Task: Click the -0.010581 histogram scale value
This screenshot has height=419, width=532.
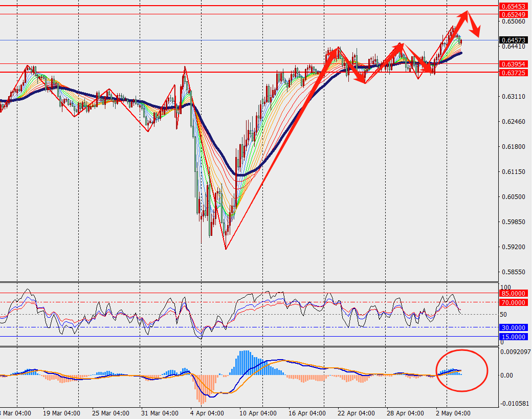Action: point(515,403)
